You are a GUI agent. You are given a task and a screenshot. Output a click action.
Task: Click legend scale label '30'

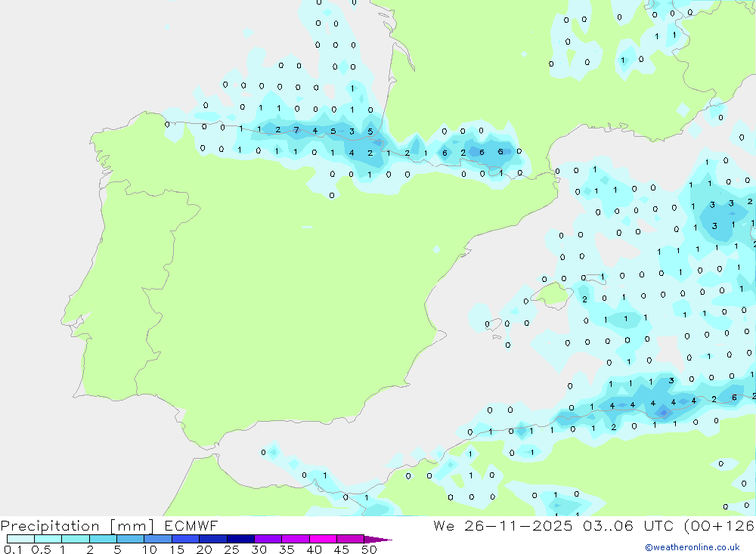point(259,549)
